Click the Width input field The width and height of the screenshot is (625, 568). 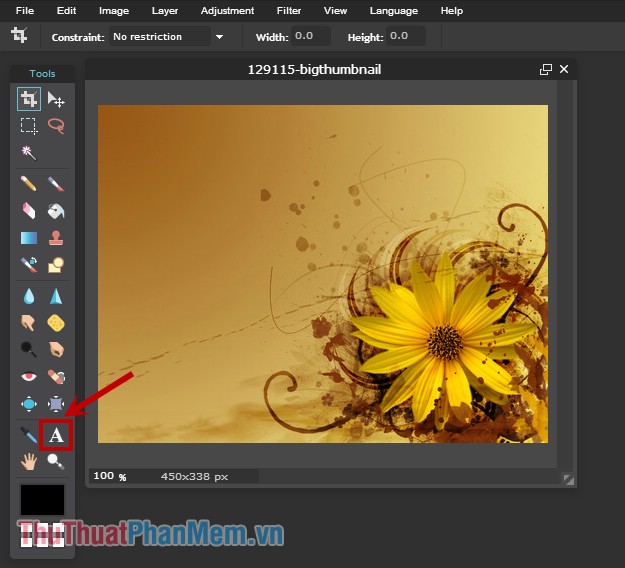pos(311,36)
